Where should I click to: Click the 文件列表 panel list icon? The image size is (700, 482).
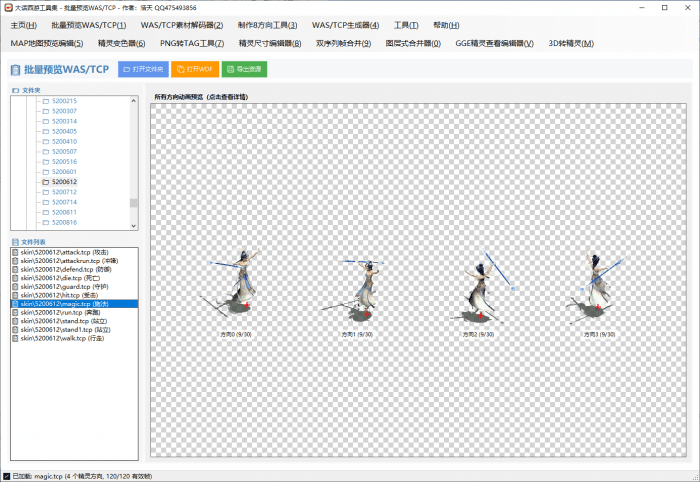coord(15,242)
